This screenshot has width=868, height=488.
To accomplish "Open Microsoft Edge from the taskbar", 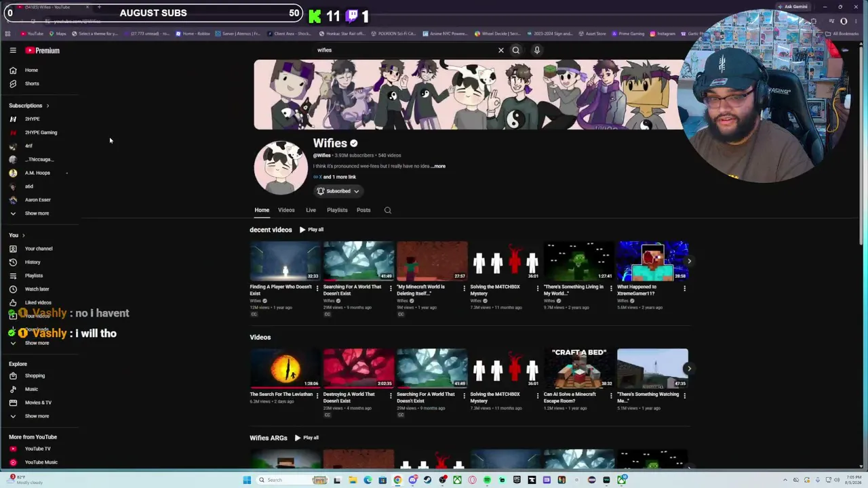I will pyautogui.click(x=368, y=480).
